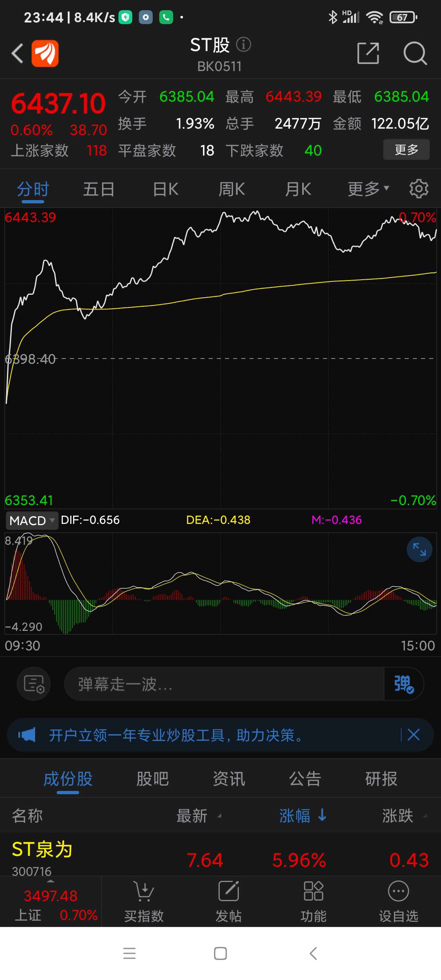The height and width of the screenshot is (980, 441).
Task: Tap the main price 6437.10
Action: (58, 103)
